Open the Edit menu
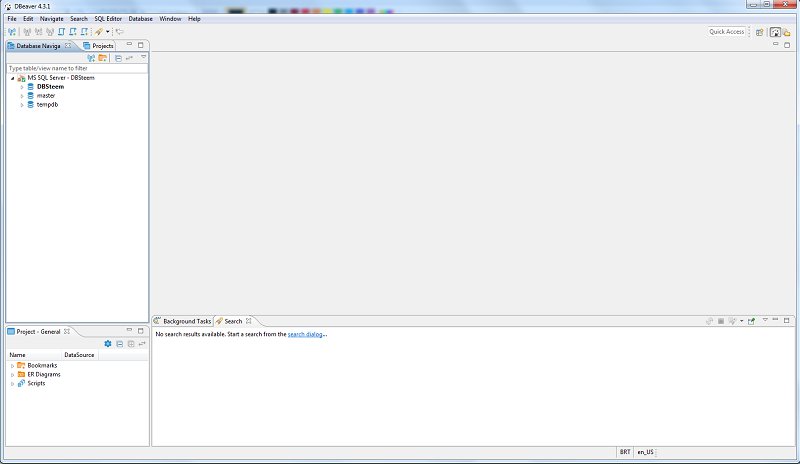The width and height of the screenshot is (800, 464). tap(28, 19)
